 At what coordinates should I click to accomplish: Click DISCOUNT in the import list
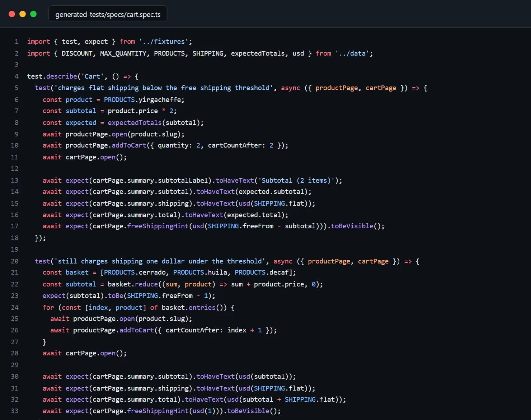click(x=77, y=53)
